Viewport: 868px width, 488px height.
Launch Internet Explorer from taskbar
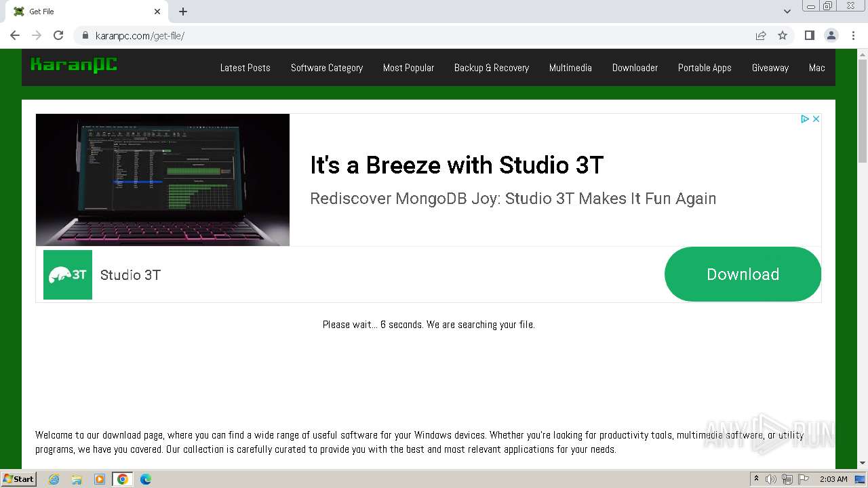click(x=54, y=479)
